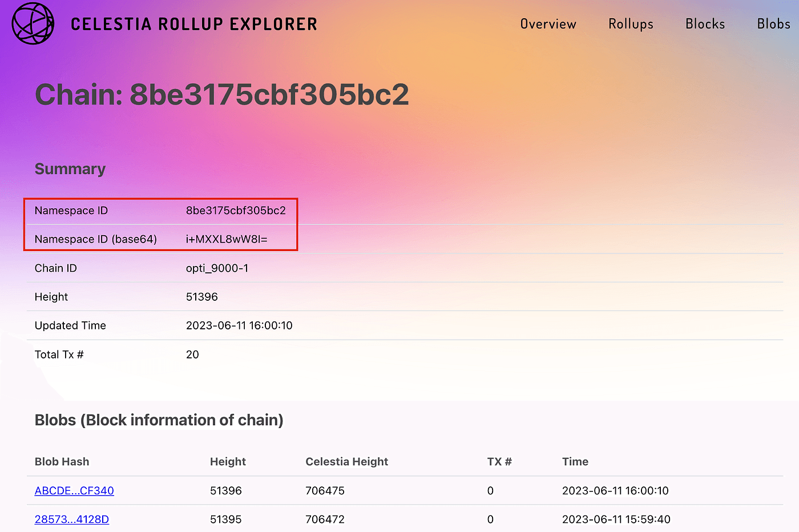This screenshot has width=799, height=532.
Task: Open the Rollups menu item
Action: pos(631,24)
